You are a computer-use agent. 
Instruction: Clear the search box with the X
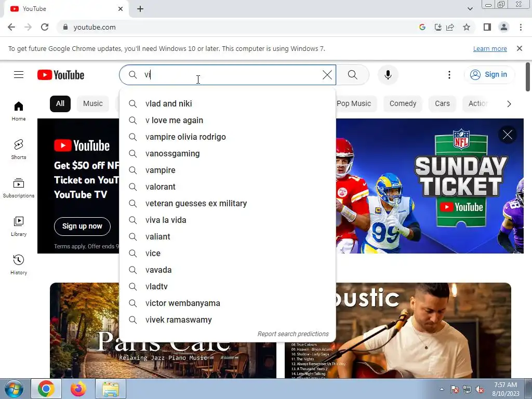327,75
